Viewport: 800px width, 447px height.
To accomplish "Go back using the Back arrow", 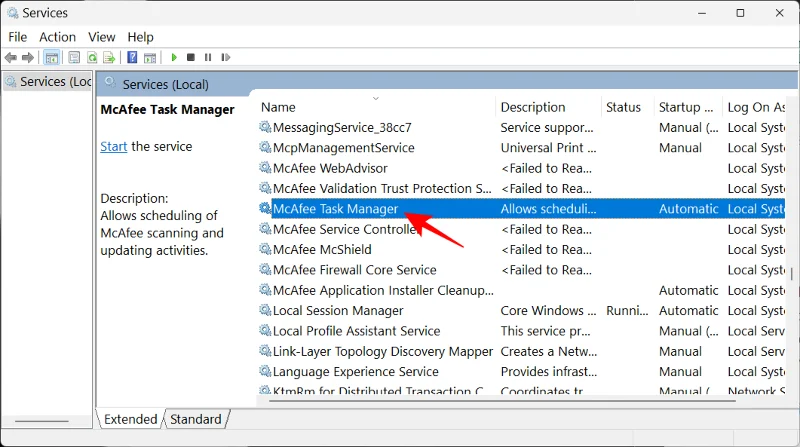I will (11, 58).
